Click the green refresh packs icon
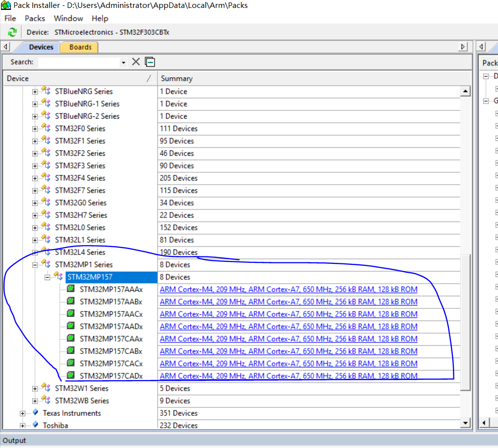Viewport: 498px width, 448px height. 12,32
